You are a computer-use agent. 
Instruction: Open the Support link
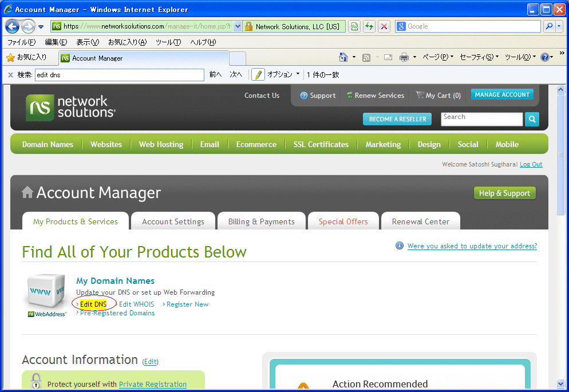tap(318, 96)
